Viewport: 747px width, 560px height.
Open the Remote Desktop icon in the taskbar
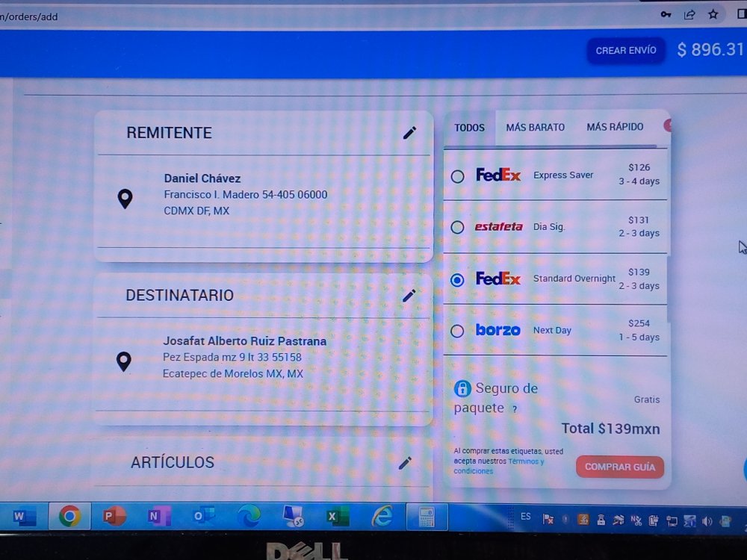pyautogui.click(x=293, y=516)
